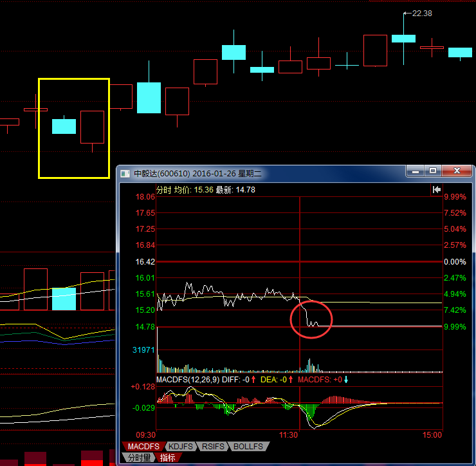The height and width of the screenshot is (466, 476).
Task: Click the +0.128 MACD axis label
Action: (x=143, y=387)
